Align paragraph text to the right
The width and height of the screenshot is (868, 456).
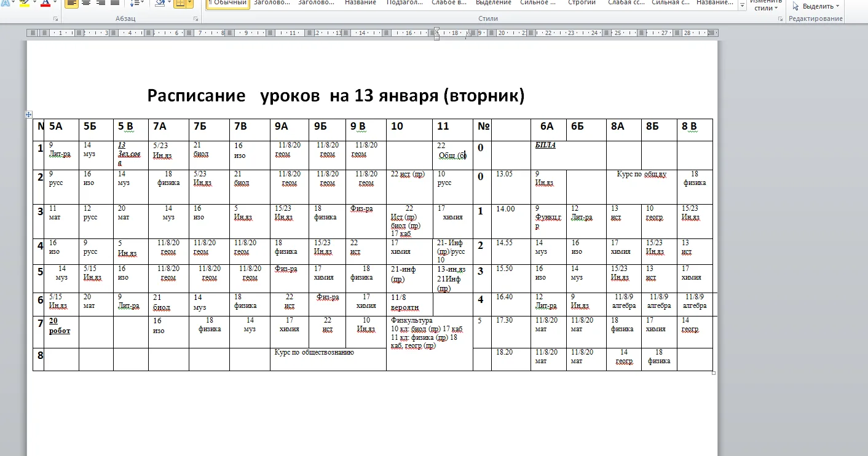[100, 3]
